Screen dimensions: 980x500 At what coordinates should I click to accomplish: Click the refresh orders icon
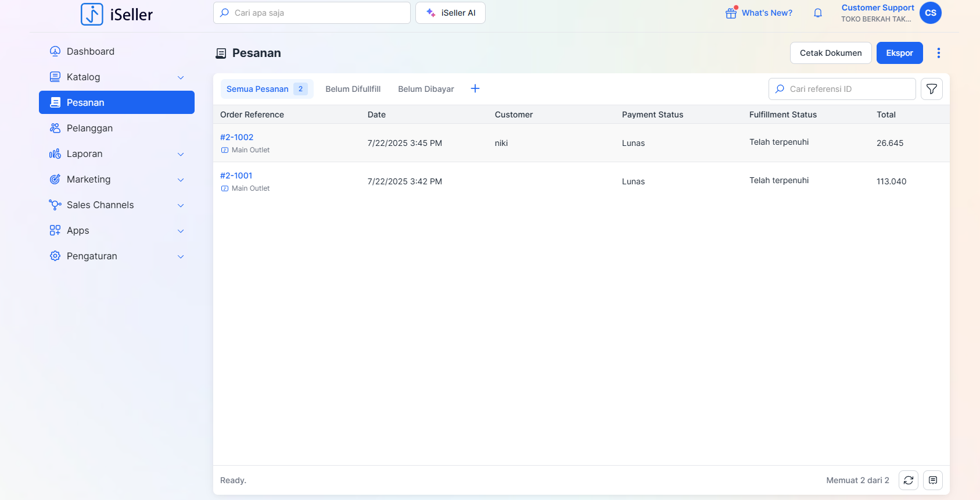point(908,480)
